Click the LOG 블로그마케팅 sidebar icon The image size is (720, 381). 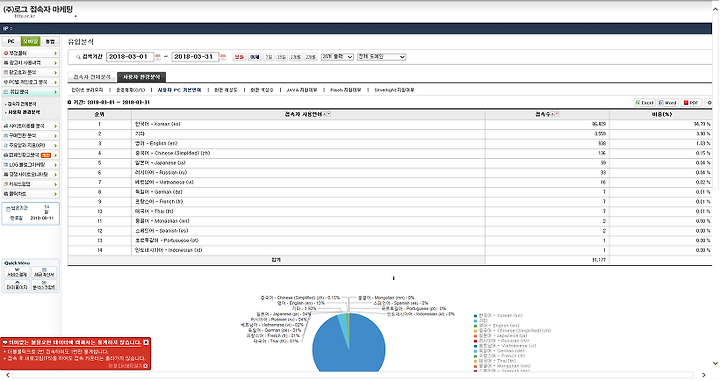6,165
